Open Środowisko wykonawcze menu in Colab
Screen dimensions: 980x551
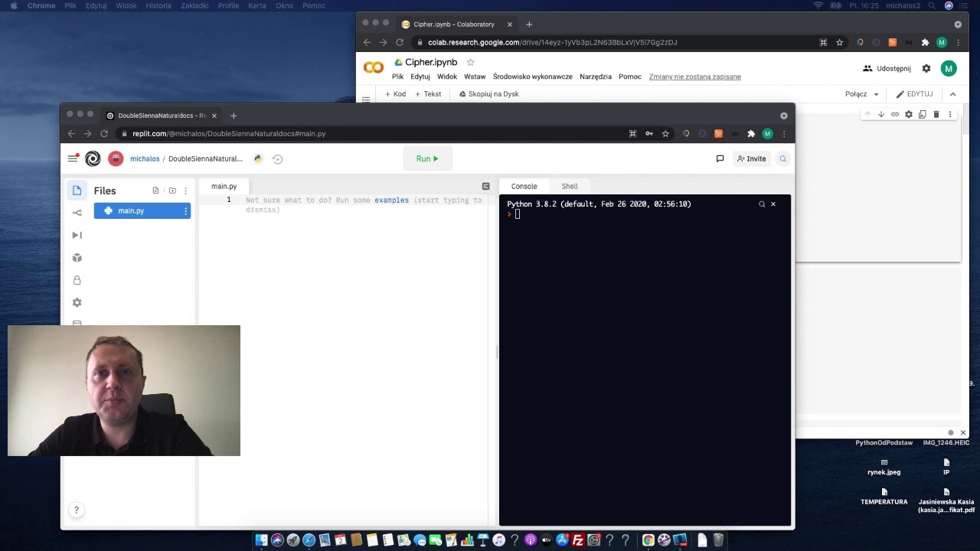click(x=533, y=77)
